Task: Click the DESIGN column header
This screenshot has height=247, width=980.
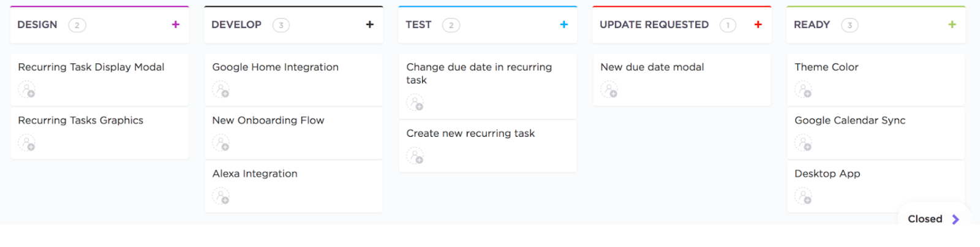Action: [37, 25]
